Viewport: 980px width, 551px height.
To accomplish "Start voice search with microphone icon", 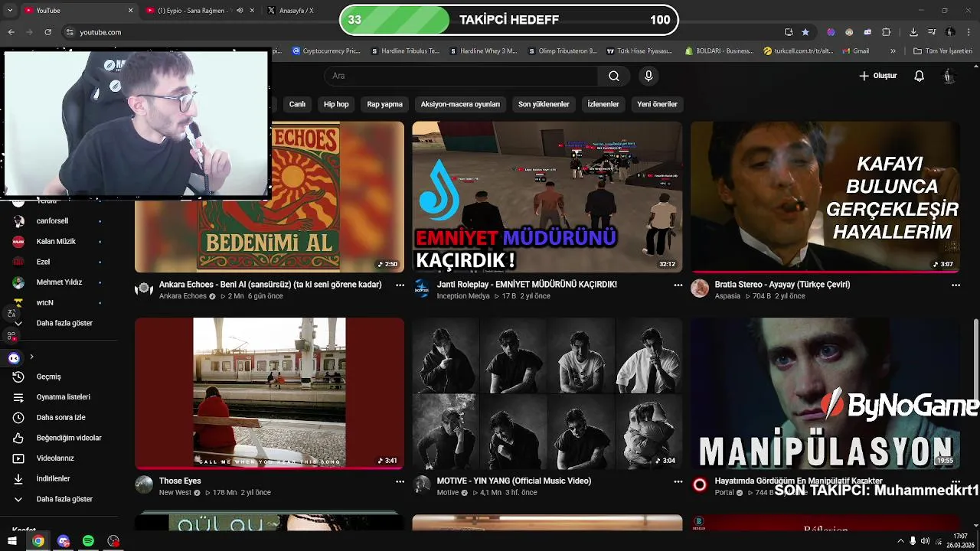I will [x=648, y=76].
